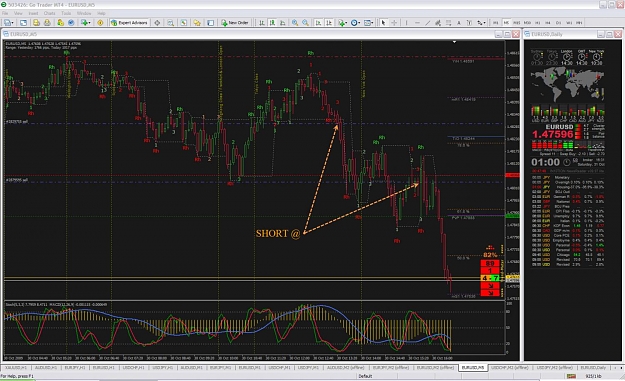Open the Window menu
Viewport: 625px width, 381px height.
84,13
